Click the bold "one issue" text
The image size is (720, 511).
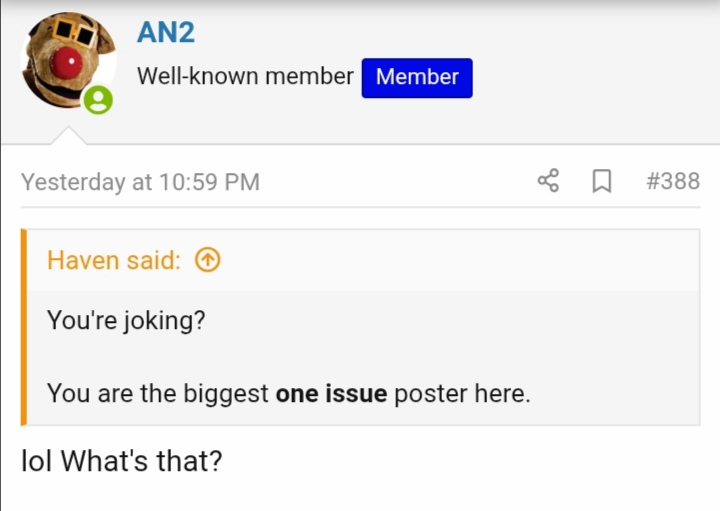[331, 393]
